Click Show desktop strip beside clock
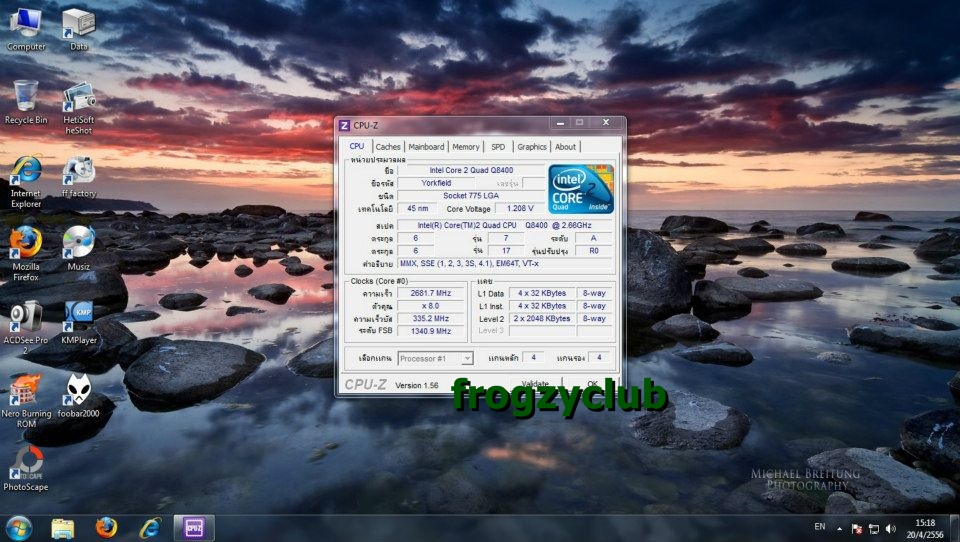Screen dimensions: 960x542 (x=955, y=529)
